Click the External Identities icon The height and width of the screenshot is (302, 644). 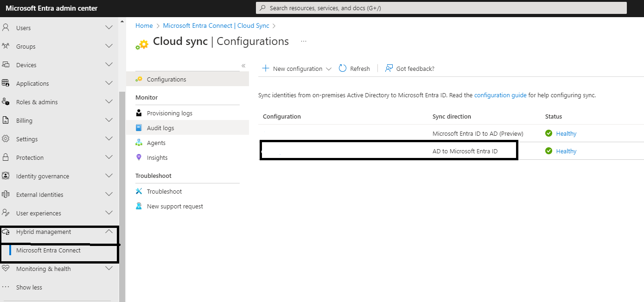coord(6,195)
